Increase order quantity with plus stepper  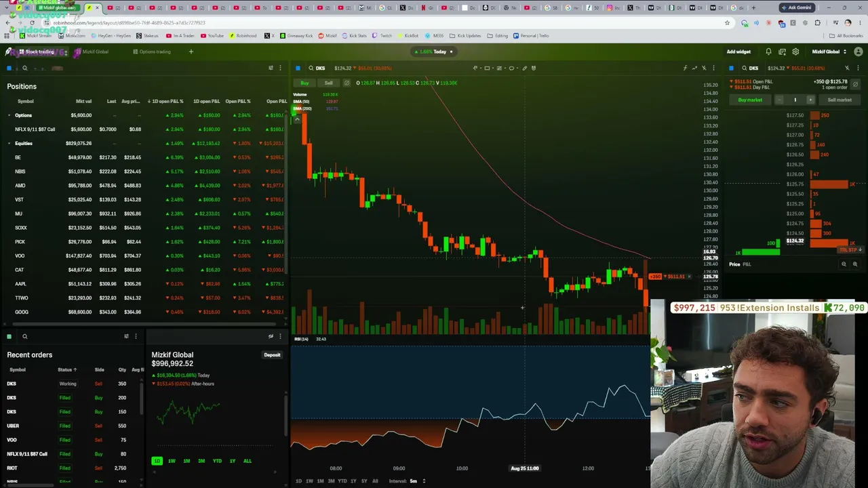(x=810, y=100)
